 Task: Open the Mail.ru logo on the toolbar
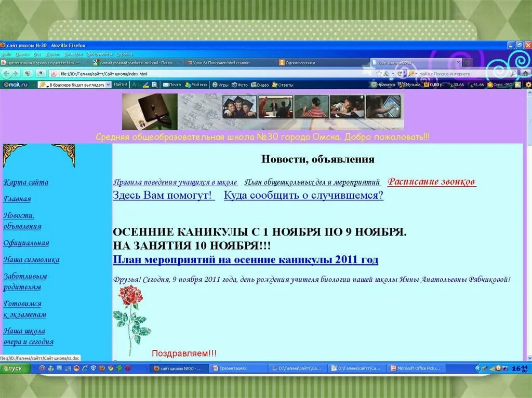(16, 85)
